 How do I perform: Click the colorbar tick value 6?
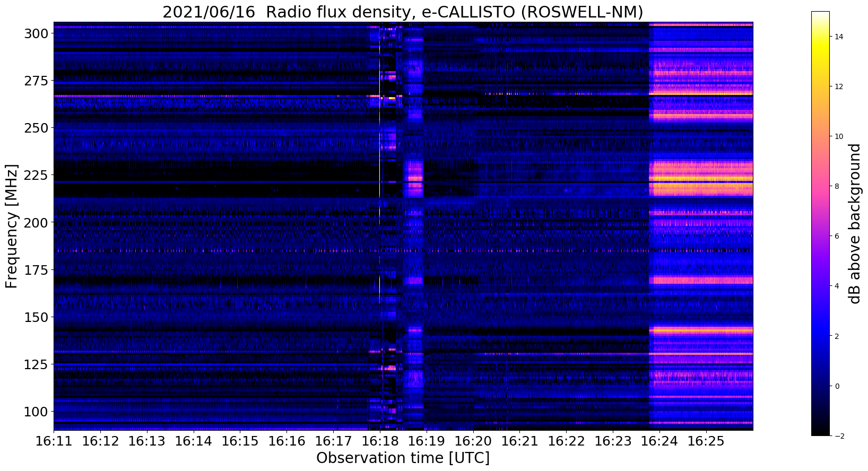(837, 236)
